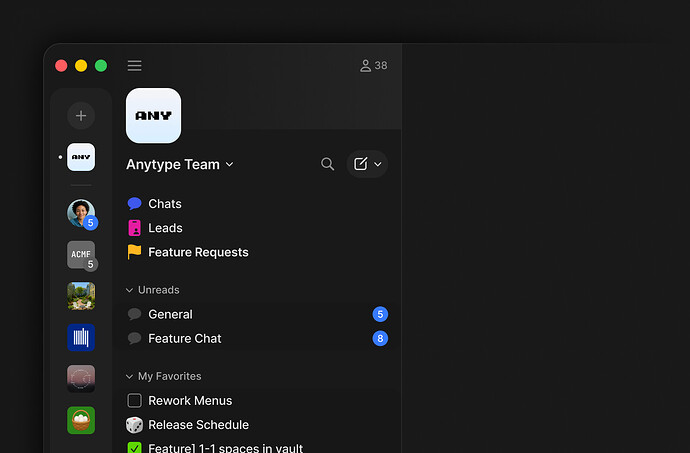
Task: Open the Leads item
Action: 257,228
